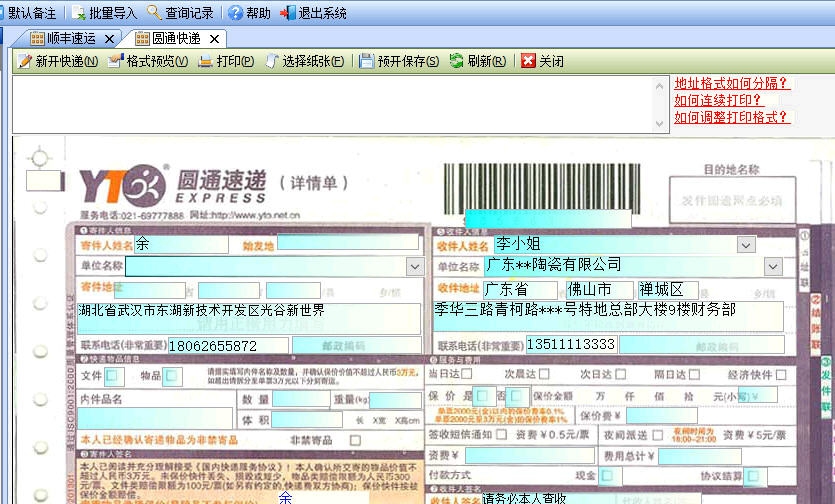Click the 刷新 green arrows icon
This screenshot has width=835, height=504.
tap(456, 61)
